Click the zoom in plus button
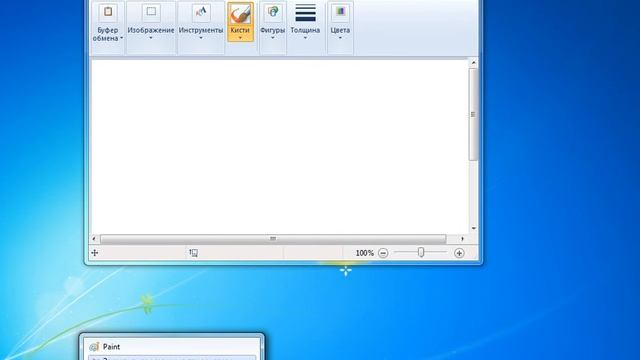Viewport: 640px width, 360px height. pos(459,253)
